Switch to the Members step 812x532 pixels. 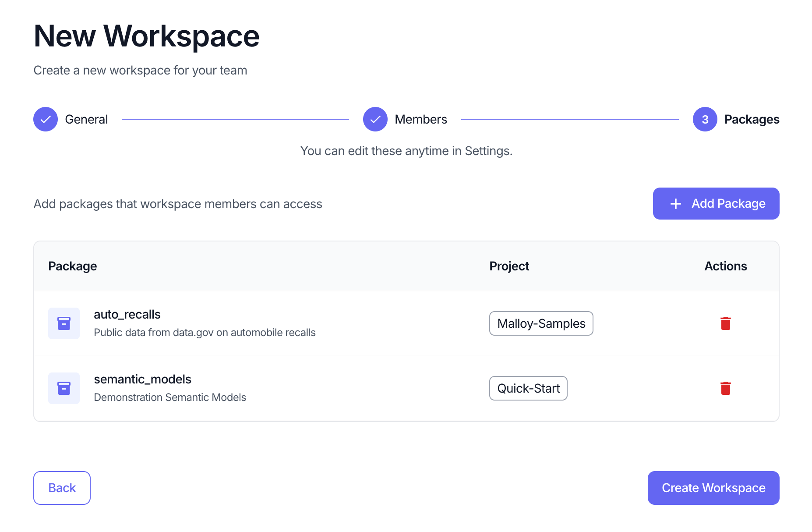coord(420,119)
